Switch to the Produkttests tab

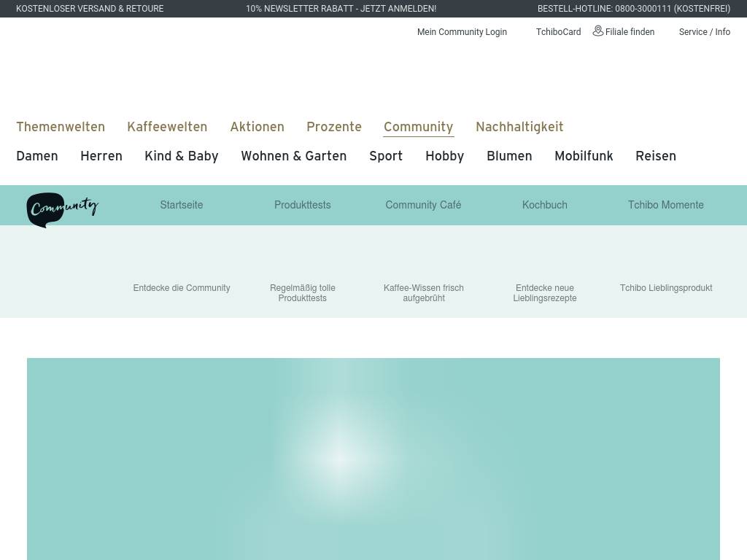point(302,205)
